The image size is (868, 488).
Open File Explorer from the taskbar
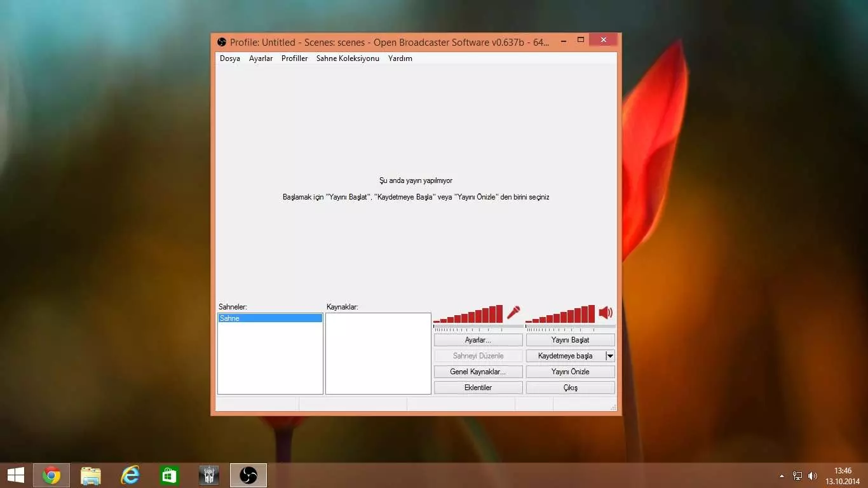click(x=91, y=475)
